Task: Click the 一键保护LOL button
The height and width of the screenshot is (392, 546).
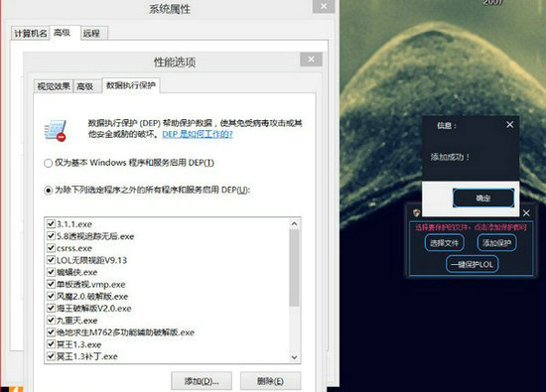Action: tap(473, 264)
